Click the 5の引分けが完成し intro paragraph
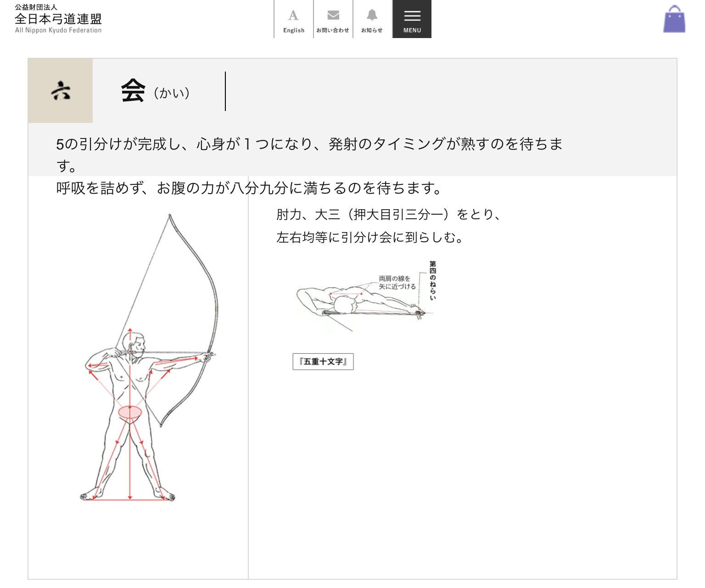 (x=309, y=155)
